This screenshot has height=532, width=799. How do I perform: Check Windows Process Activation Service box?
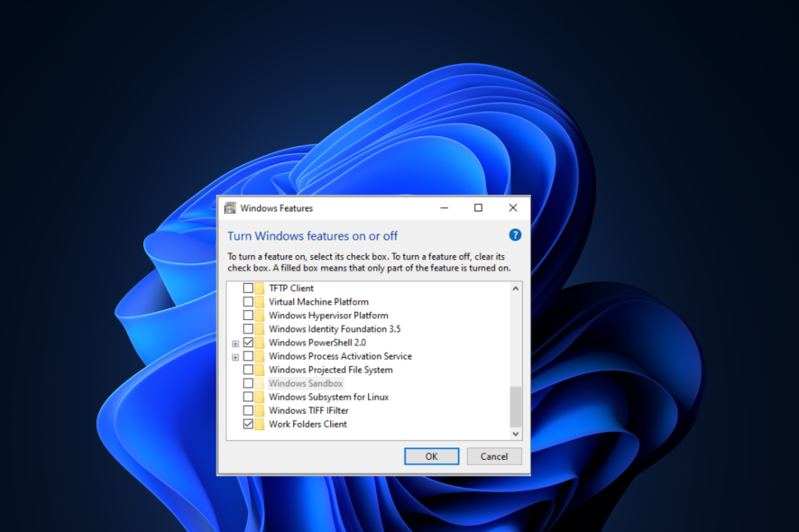coord(248,356)
